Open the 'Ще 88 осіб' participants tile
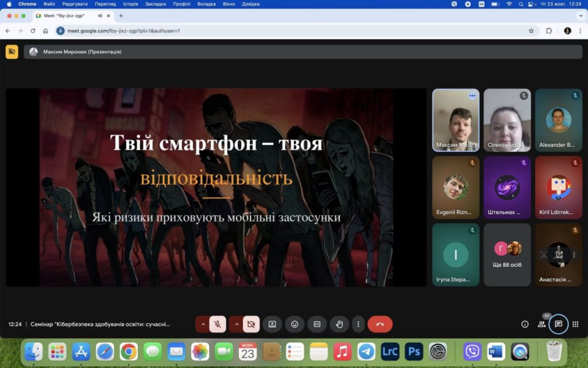Image resolution: width=588 pixels, height=368 pixels. [x=507, y=254]
